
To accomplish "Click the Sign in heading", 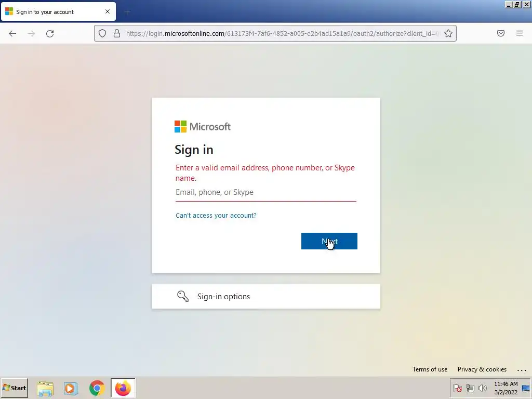I will click(194, 150).
